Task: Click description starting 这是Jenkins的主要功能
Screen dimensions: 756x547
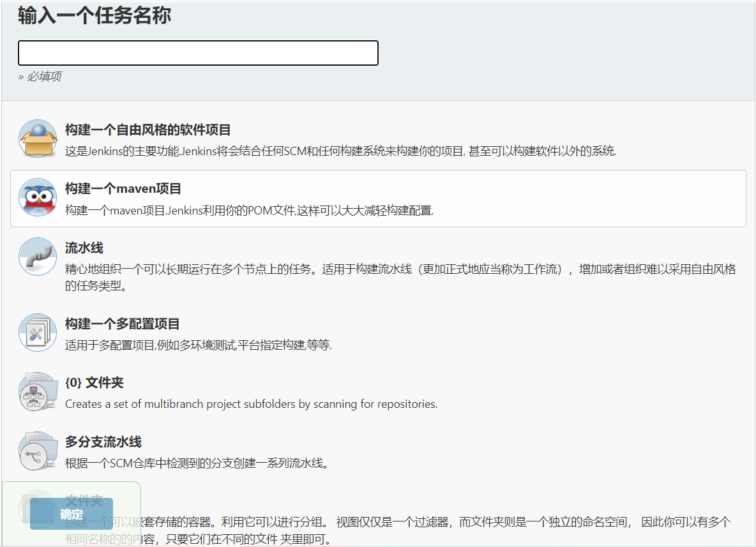Action: click(340, 151)
